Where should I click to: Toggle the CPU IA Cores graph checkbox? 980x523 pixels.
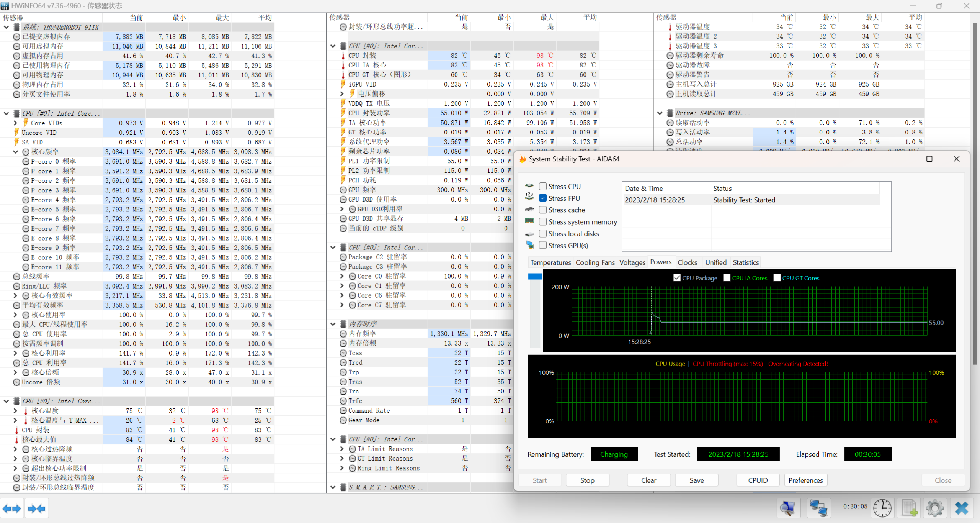tap(727, 277)
